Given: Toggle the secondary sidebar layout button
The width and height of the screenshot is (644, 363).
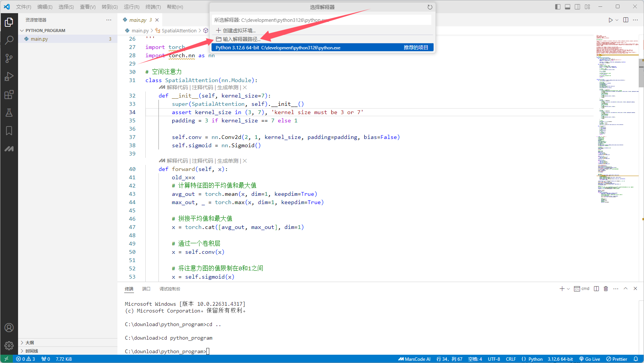Looking at the screenshot, I should click(577, 7).
